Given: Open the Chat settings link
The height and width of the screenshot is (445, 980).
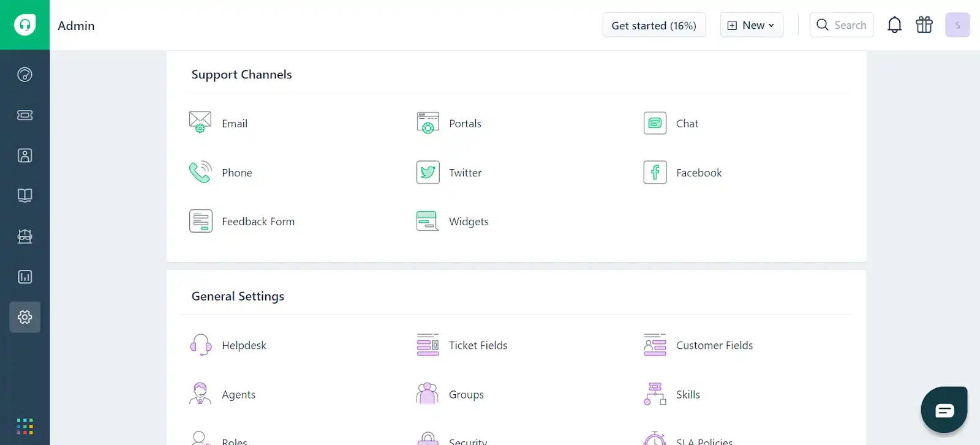Looking at the screenshot, I should 687,123.
